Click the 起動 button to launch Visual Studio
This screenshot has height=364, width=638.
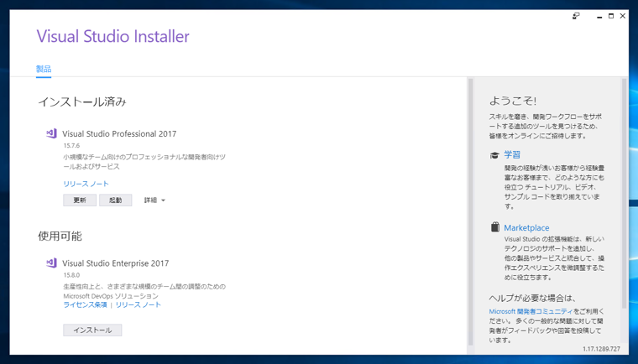coord(116,200)
